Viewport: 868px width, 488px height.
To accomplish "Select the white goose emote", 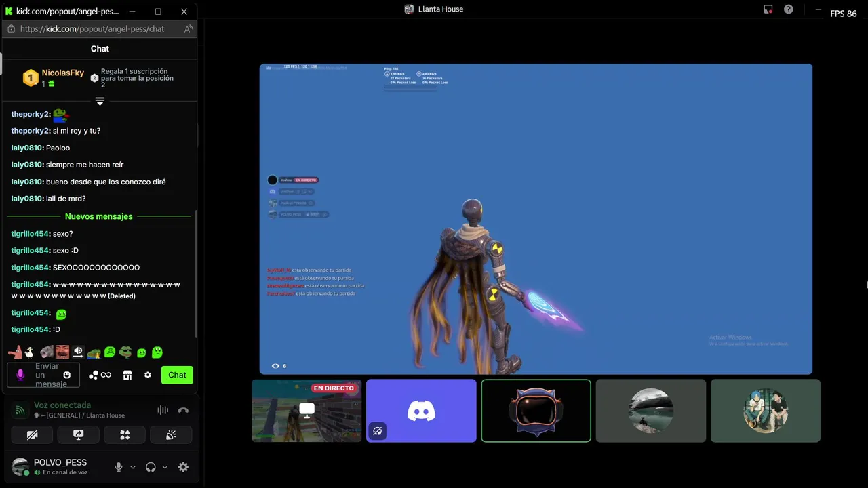I will tap(29, 352).
